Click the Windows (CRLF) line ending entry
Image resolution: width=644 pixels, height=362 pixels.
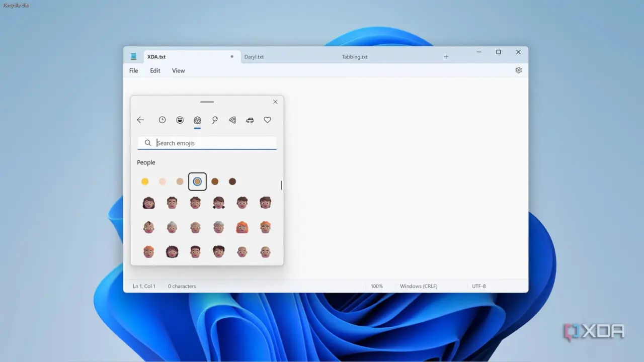pyautogui.click(x=419, y=286)
